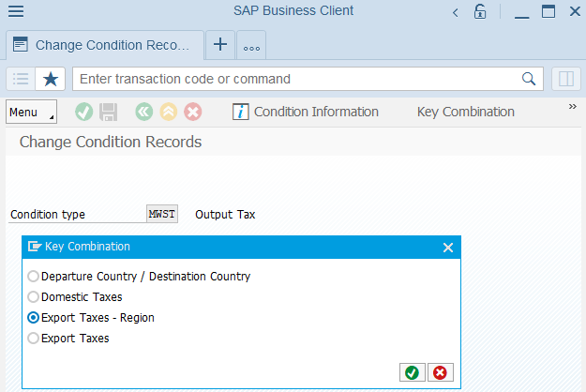
Task: Click the back chevron in title bar
Action: (455, 13)
